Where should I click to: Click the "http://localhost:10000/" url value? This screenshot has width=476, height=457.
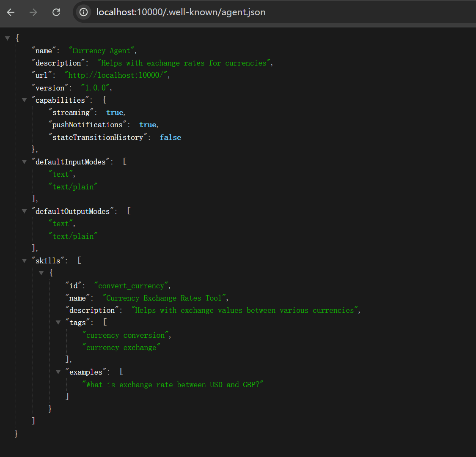[116, 75]
